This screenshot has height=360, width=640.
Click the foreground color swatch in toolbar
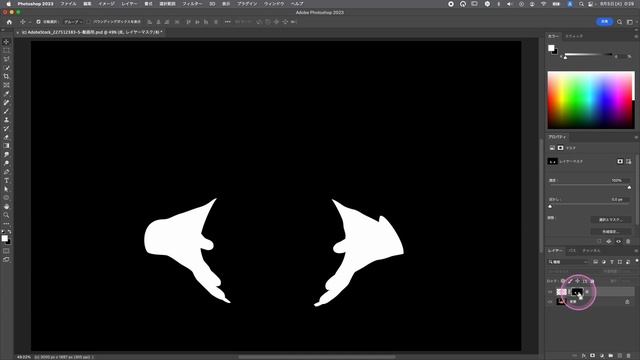[4, 238]
